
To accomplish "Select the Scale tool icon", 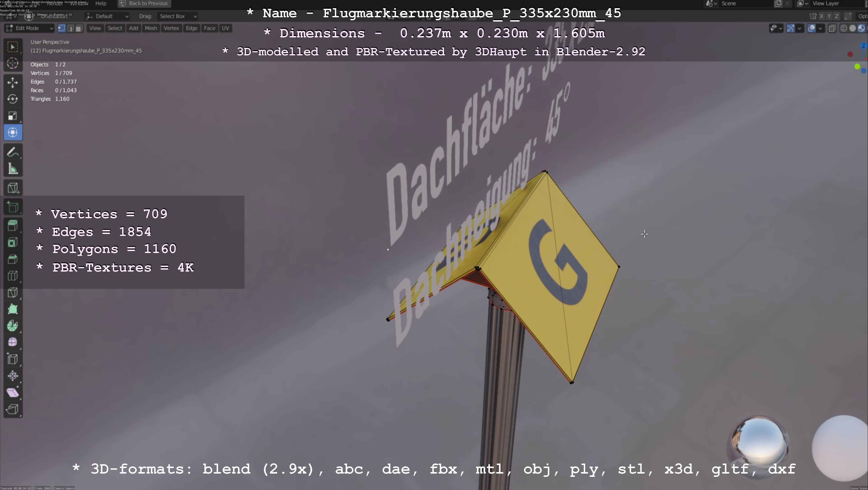I will point(13,116).
